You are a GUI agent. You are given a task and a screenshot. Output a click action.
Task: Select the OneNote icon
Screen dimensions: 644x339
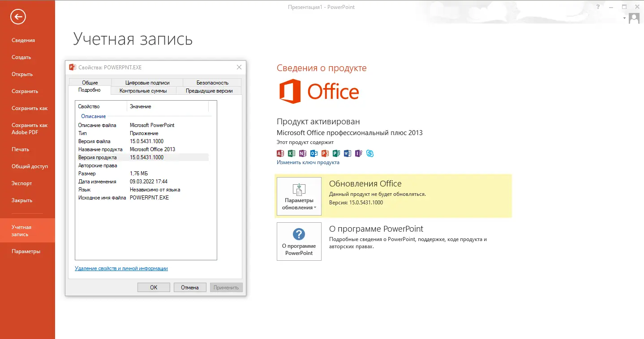point(303,153)
